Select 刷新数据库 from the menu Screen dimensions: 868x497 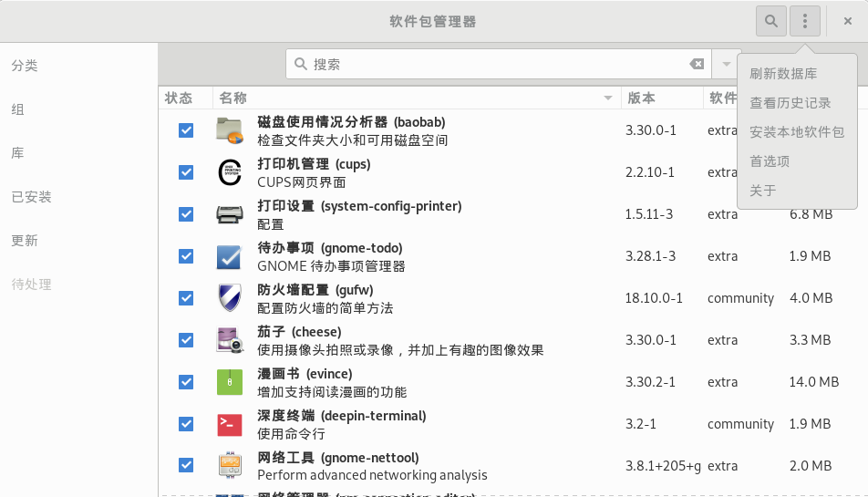pyautogui.click(x=782, y=74)
